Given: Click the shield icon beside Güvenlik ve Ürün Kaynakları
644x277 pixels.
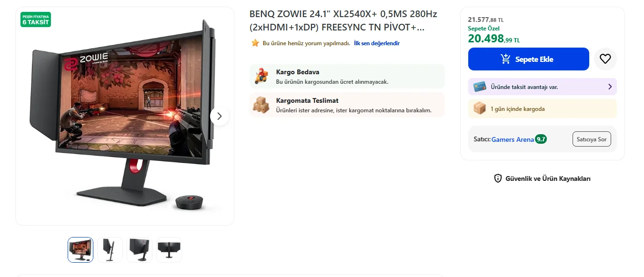Looking at the screenshot, I should 498,178.
